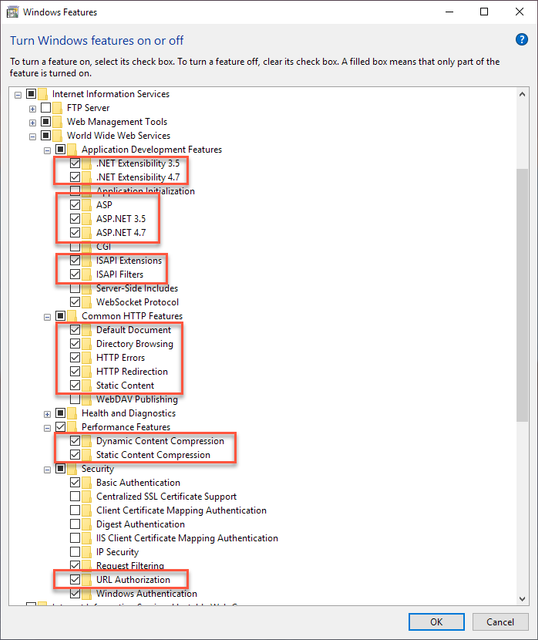Click OK to apply feature changes
This screenshot has height=640, width=538.
point(436,622)
